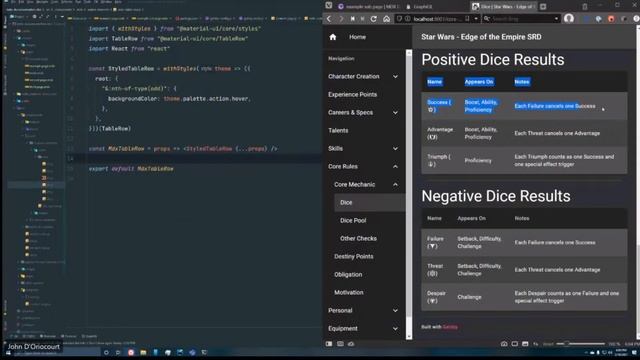Go forward in browser history
Screen dimensions: 640x360
[341, 19]
